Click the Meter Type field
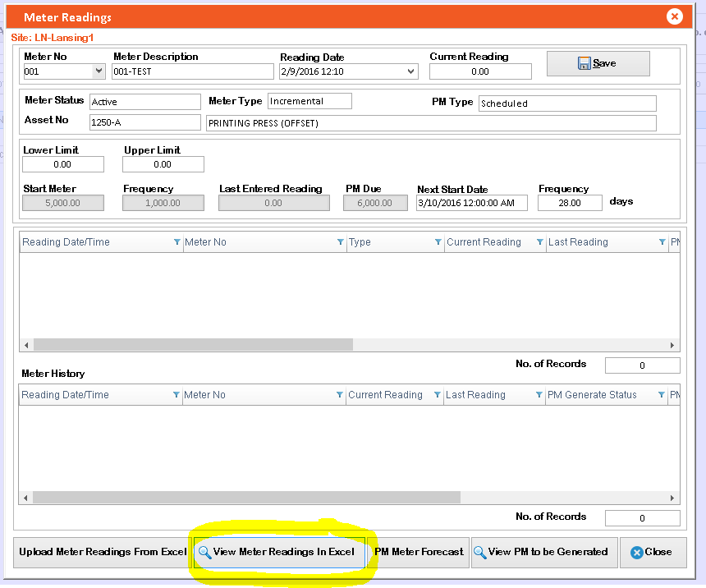The height and width of the screenshot is (588, 706). click(x=309, y=101)
